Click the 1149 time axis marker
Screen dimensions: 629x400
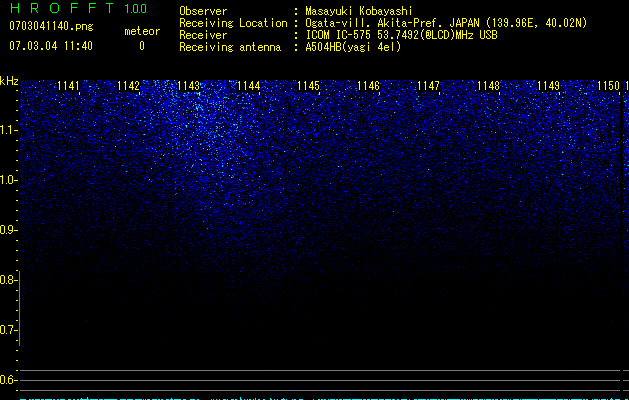click(x=548, y=86)
